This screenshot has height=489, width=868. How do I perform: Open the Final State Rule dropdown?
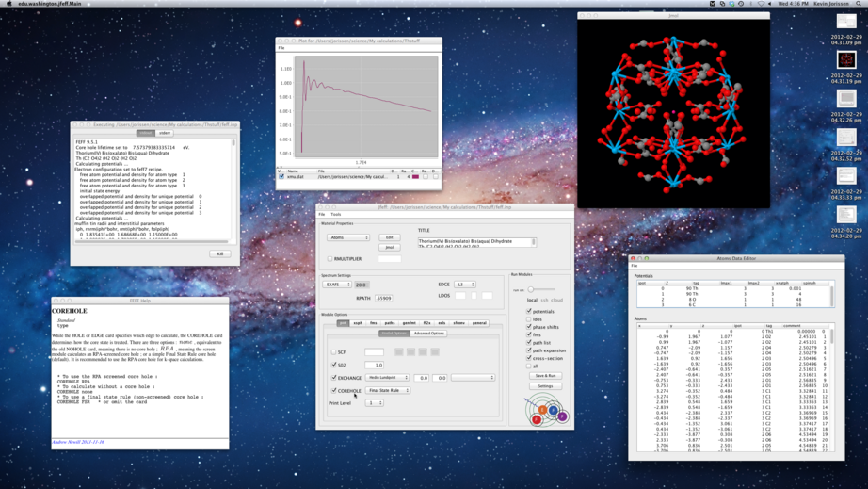pyautogui.click(x=389, y=390)
